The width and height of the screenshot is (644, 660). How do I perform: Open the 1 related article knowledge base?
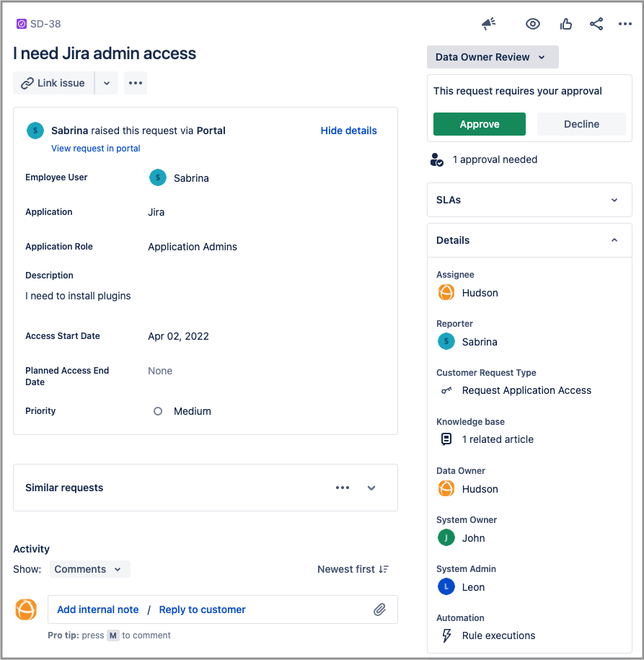(x=498, y=439)
